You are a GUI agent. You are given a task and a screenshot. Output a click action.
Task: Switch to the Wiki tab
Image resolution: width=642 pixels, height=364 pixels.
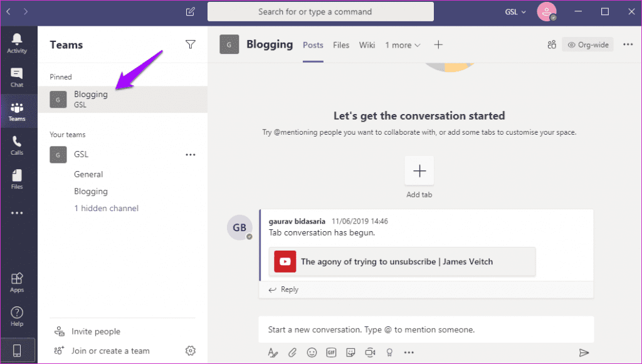pyautogui.click(x=367, y=45)
